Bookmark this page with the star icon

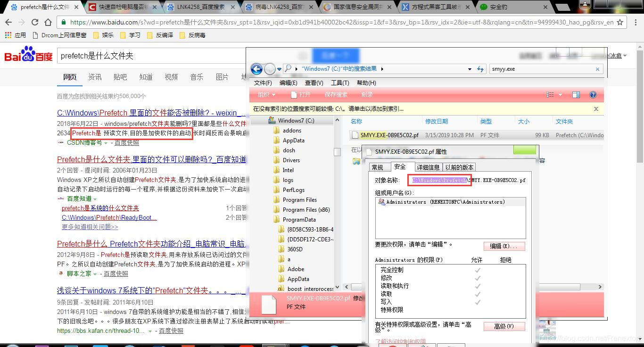620,22
